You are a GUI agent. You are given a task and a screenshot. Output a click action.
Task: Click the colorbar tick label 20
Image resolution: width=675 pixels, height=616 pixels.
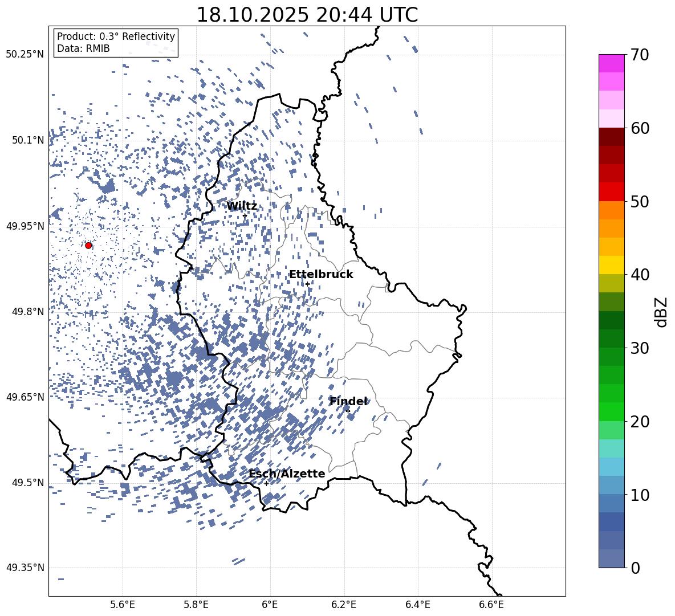tap(640, 422)
